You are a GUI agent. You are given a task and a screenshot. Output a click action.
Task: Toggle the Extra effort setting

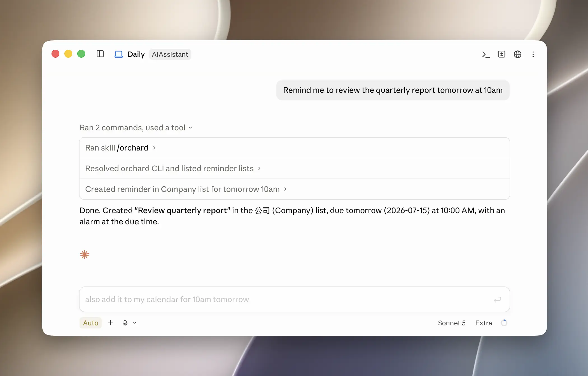pos(484,323)
